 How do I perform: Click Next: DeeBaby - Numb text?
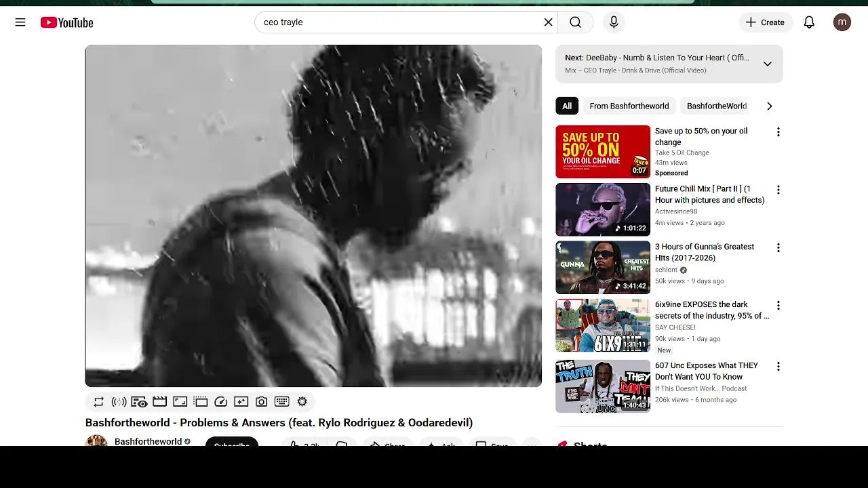tap(657, 58)
